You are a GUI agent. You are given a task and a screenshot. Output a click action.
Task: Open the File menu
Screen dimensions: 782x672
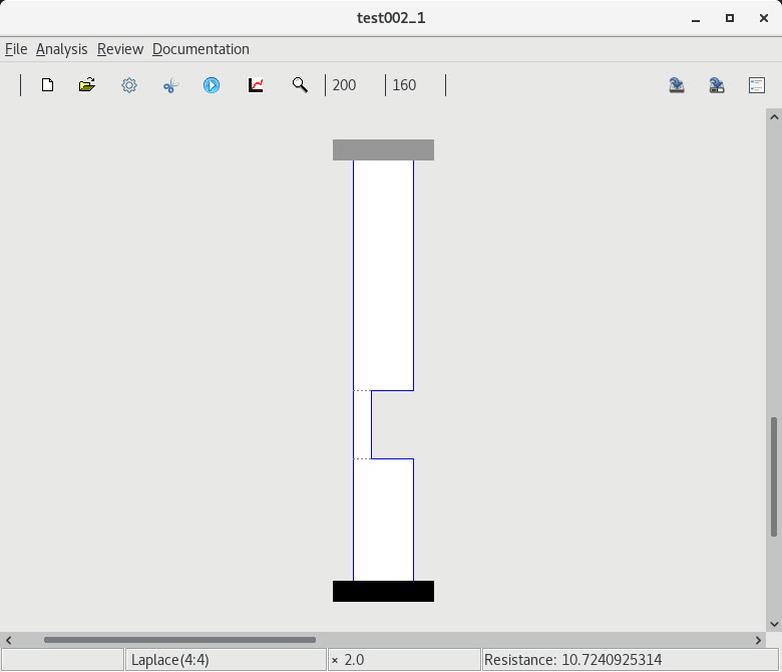(16, 49)
